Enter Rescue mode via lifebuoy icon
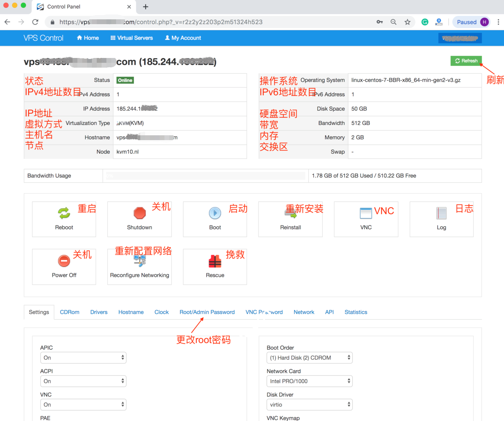This screenshot has width=504, height=421. [215, 261]
